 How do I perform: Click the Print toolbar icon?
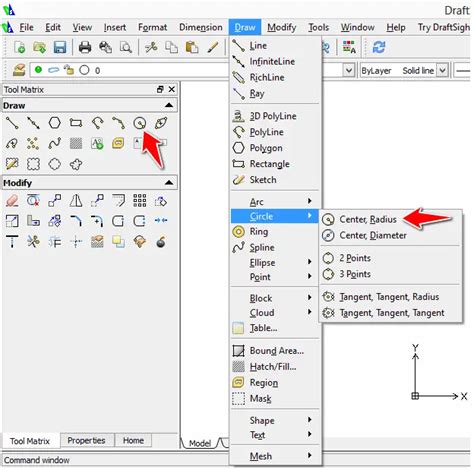pyautogui.click(x=85, y=47)
